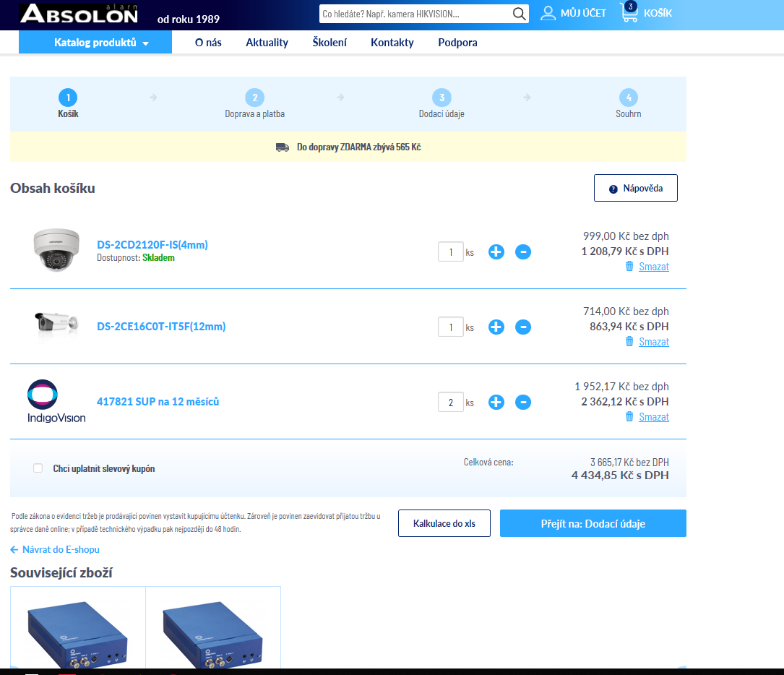Open the dome camera product thumbnail
The height and width of the screenshot is (675, 784).
pos(55,251)
